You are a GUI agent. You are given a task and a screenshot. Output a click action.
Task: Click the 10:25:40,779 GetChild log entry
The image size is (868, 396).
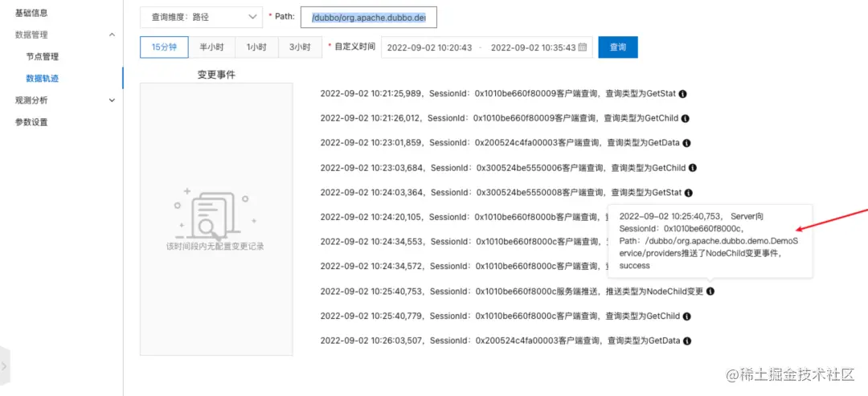pyautogui.click(x=500, y=316)
